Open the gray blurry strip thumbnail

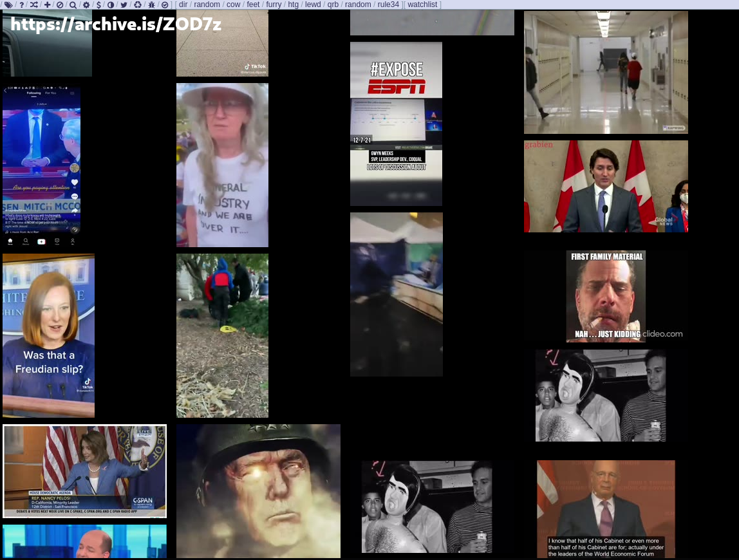click(432, 23)
